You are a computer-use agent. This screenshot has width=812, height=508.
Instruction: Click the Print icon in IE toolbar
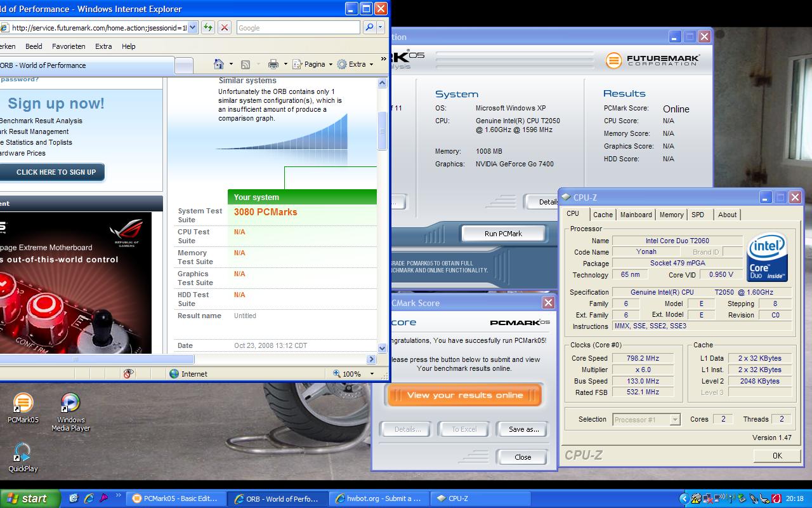pyautogui.click(x=273, y=64)
